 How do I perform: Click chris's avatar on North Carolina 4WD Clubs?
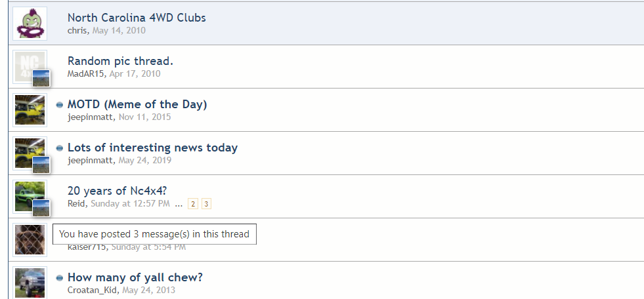pyautogui.click(x=30, y=23)
